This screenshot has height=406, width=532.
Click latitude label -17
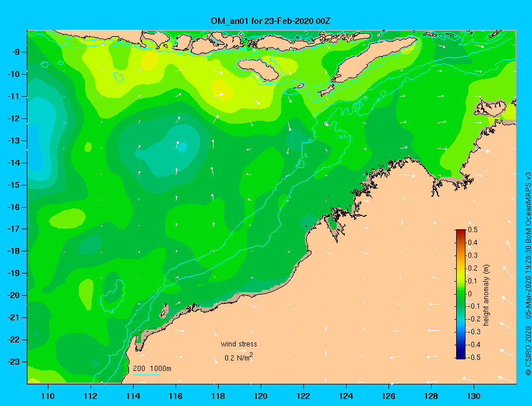14,229
